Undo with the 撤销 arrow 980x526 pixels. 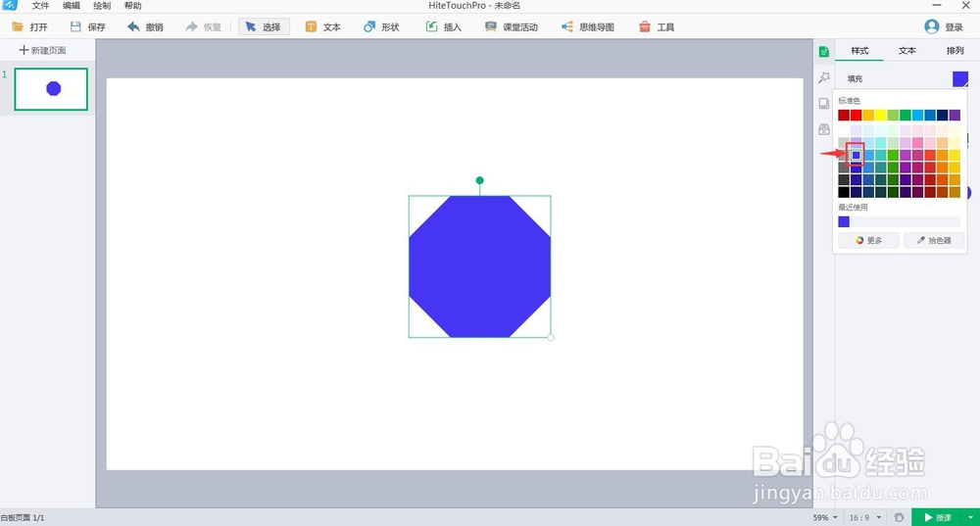click(133, 26)
